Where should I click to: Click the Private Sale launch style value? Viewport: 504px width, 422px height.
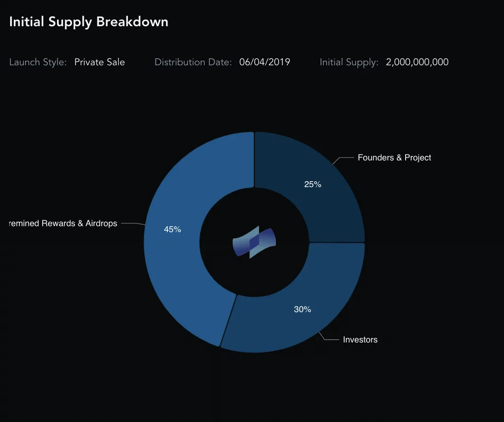click(x=99, y=62)
